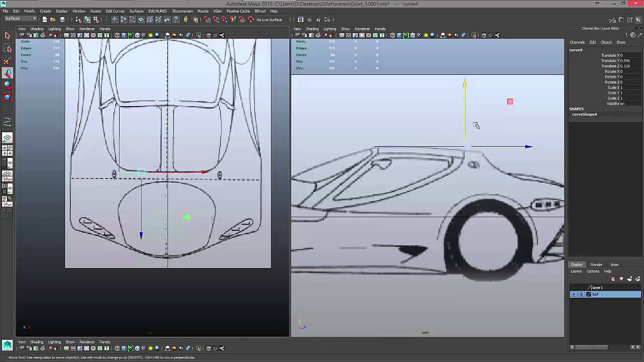Open Layer Editor Layers menu

click(576, 271)
